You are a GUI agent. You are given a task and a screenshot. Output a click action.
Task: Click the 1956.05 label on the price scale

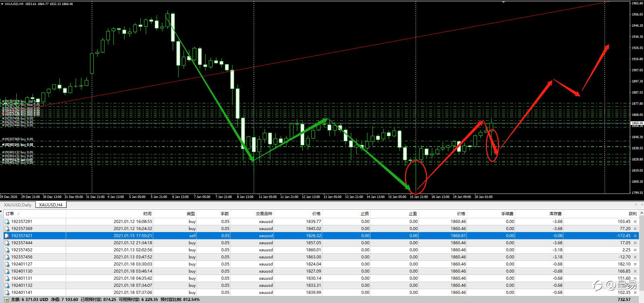coord(637,15)
